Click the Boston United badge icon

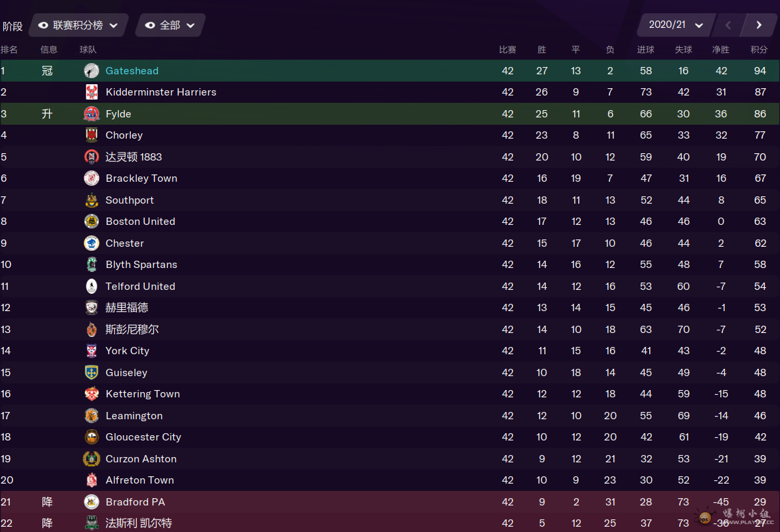point(92,222)
